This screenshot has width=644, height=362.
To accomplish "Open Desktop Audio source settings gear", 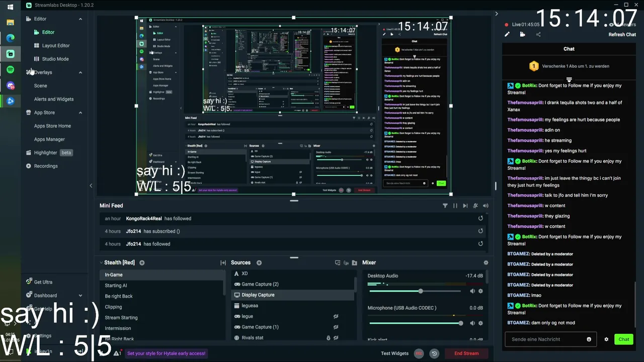I will click(x=480, y=291).
